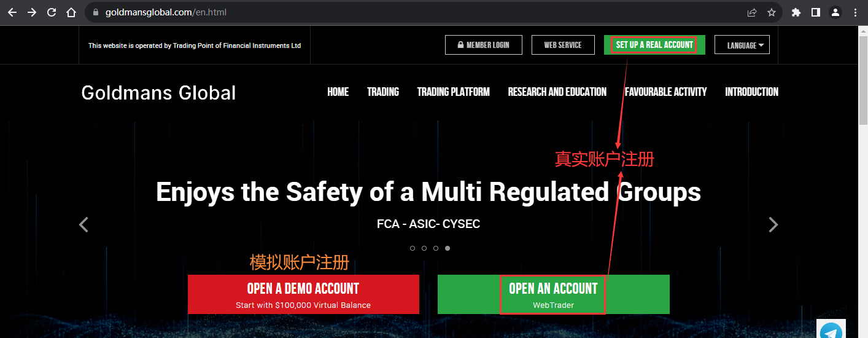
Task: Click Open a Demo Account button
Action: pyautogui.click(x=303, y=294)
